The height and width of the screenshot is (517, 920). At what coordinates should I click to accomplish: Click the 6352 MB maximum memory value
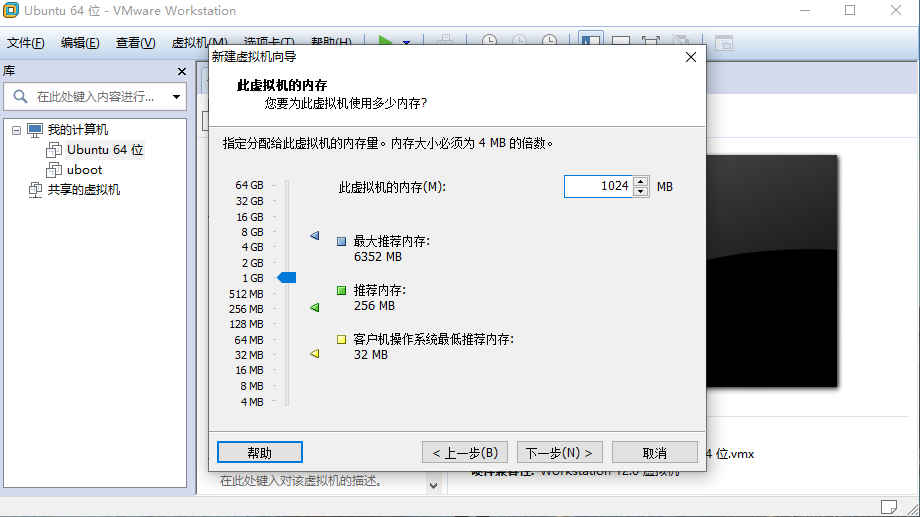point(378,257)
